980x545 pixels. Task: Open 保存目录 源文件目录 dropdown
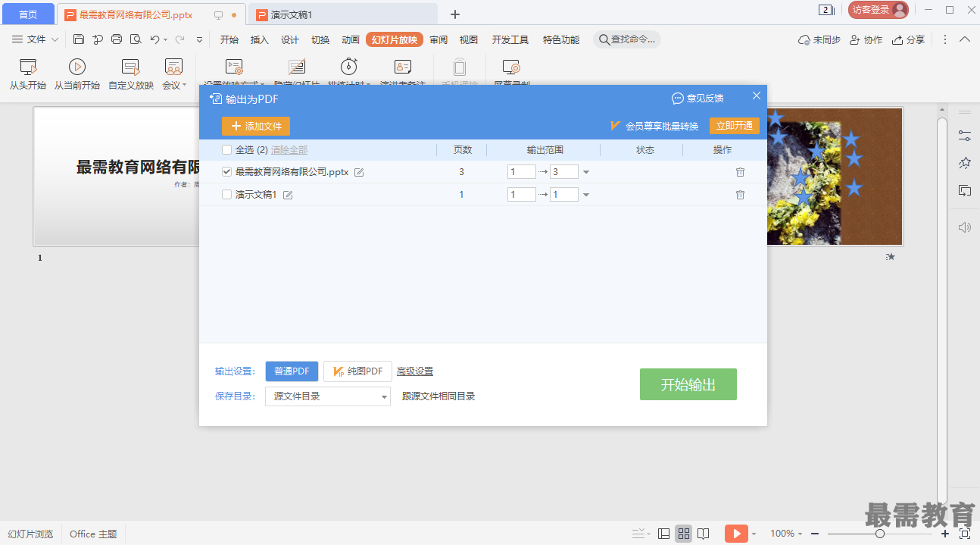point(328,396)
